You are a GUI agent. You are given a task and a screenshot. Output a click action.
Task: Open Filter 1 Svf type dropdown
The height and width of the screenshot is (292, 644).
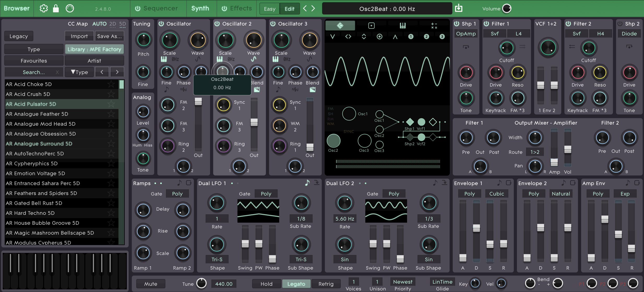click(494, 34)
